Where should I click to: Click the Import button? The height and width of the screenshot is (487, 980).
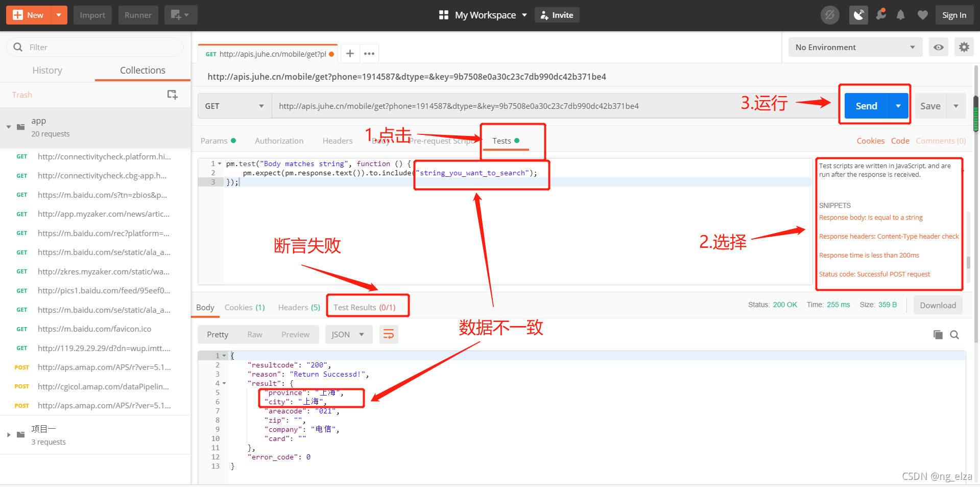point(92,15)
